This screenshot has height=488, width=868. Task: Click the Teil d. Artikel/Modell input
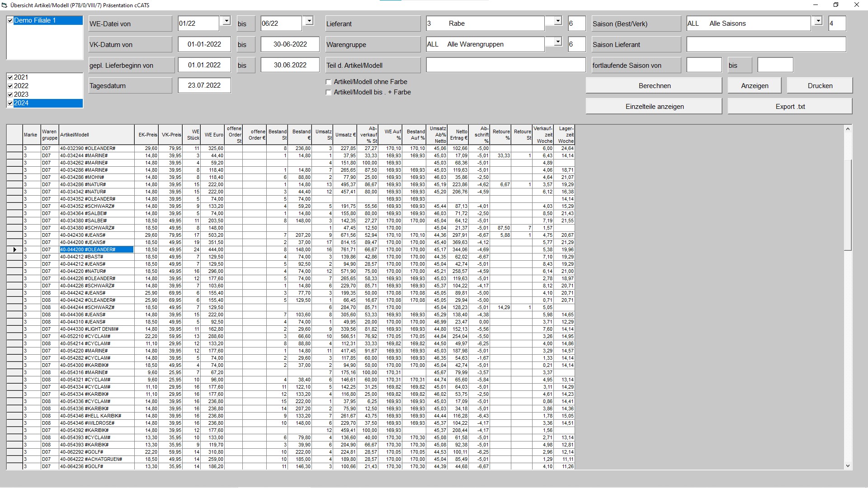(x=505, y=65)
